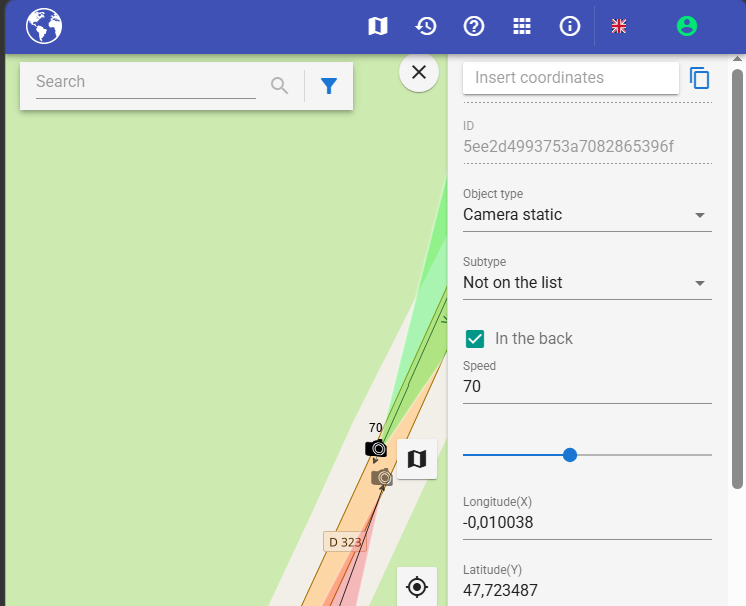This screenshot has width=746, height=606.
Task: Open the map icon in top toolbar
Action: (x=378, y=26)
